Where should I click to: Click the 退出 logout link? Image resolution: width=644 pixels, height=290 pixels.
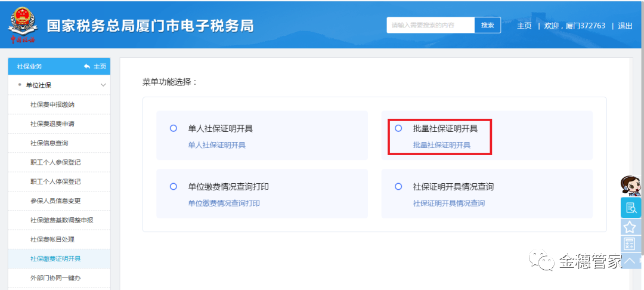[625, 26]
